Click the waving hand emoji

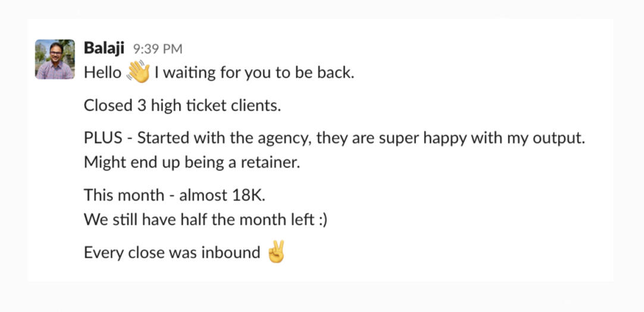(x=138, y=73)
